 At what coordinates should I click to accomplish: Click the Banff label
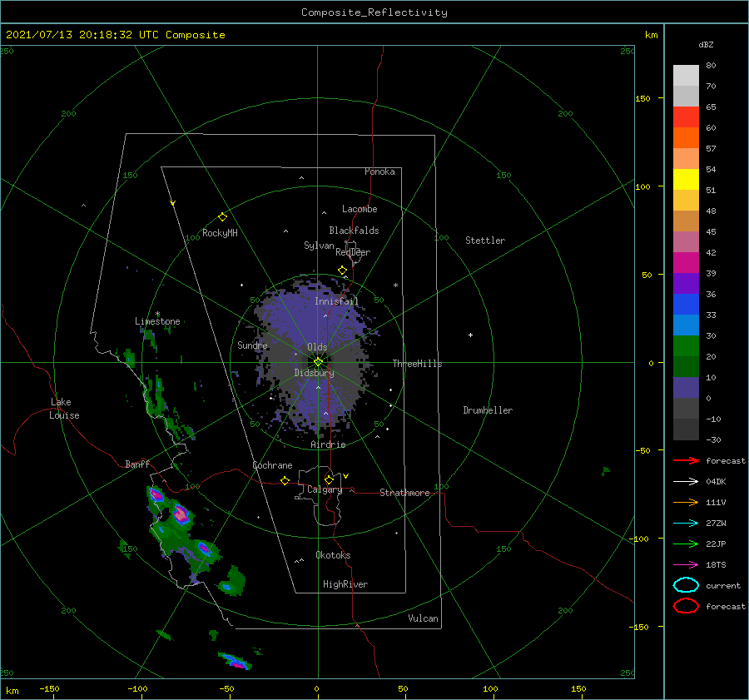[137, 464]
